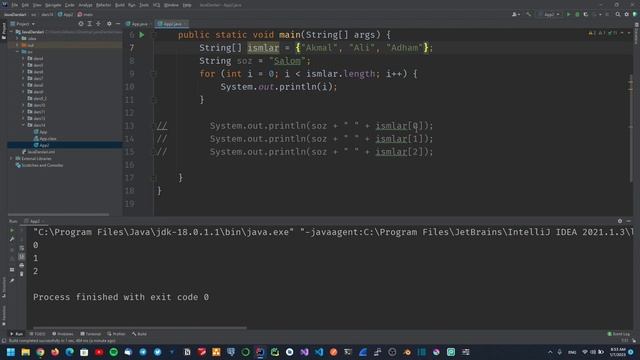Pin the Run tab with the pin icon
The width and height of the screenshot is (640, 360).
(x=12, y=280)
